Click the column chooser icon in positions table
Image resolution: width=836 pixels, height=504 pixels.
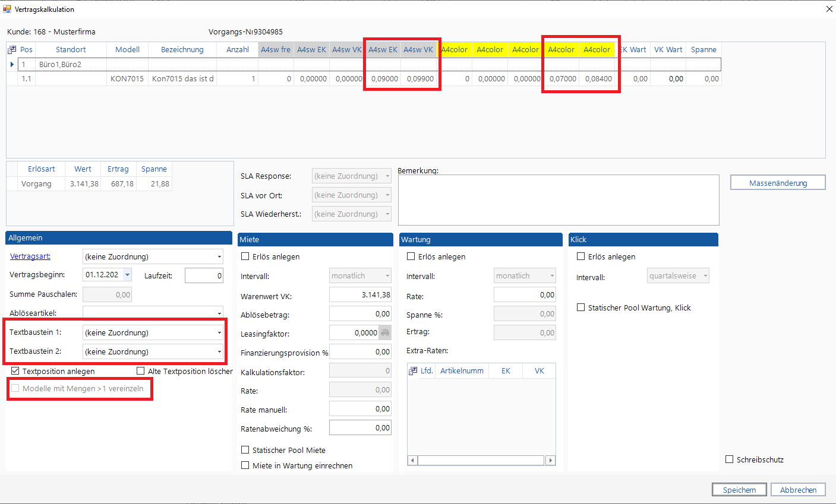(12, 50)
